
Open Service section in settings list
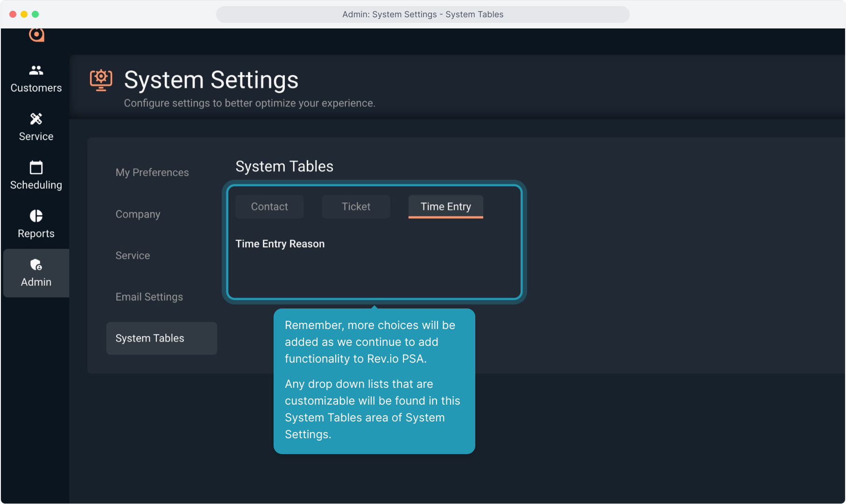click(133, 256)
